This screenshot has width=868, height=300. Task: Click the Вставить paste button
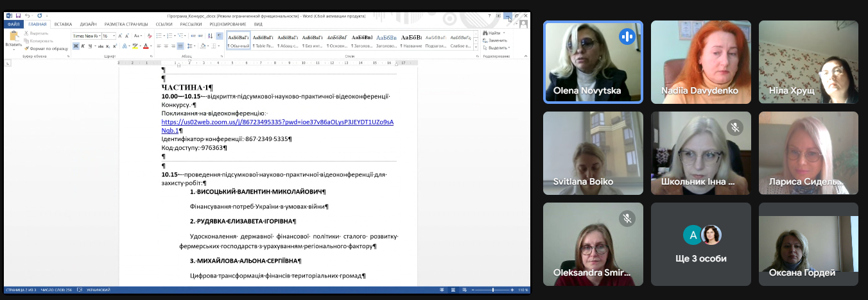pos(13,40)
